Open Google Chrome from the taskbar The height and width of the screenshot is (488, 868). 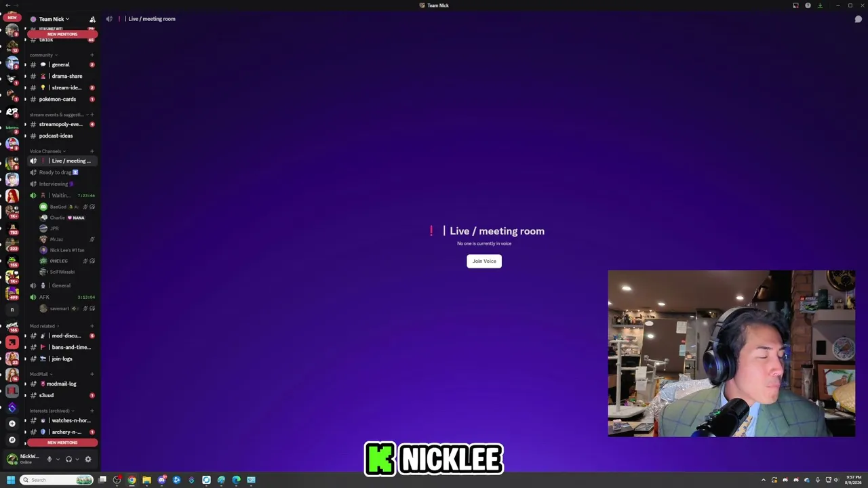132,480
